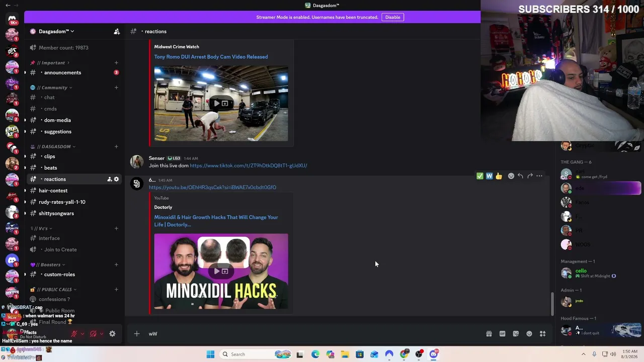644x362 pixels.
Task: Open headphone output options arrow
Action: [101, 333]
